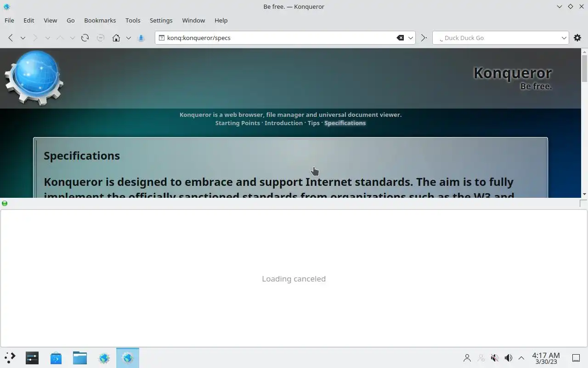Click the Stop loading icon
Screen dimensions: 588x368
click(101, 38)
